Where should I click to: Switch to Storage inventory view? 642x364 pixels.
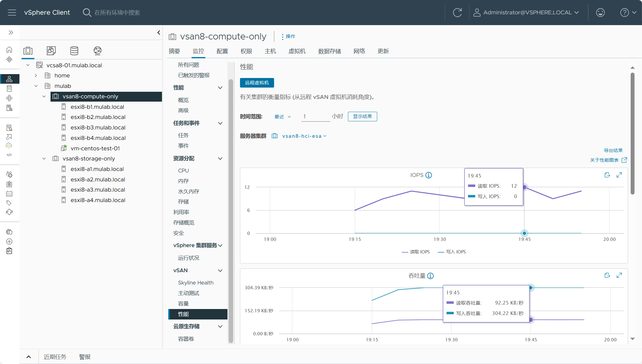[74, 51]
